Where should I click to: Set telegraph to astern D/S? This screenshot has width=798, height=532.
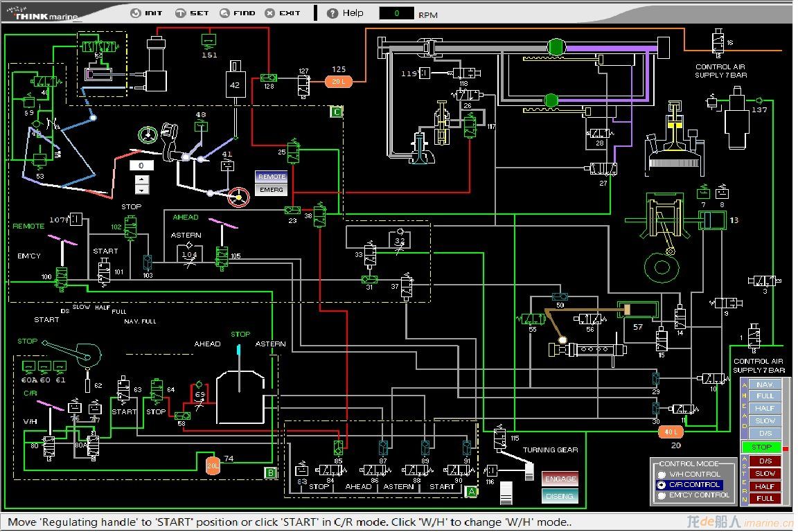tap(765, 461)
